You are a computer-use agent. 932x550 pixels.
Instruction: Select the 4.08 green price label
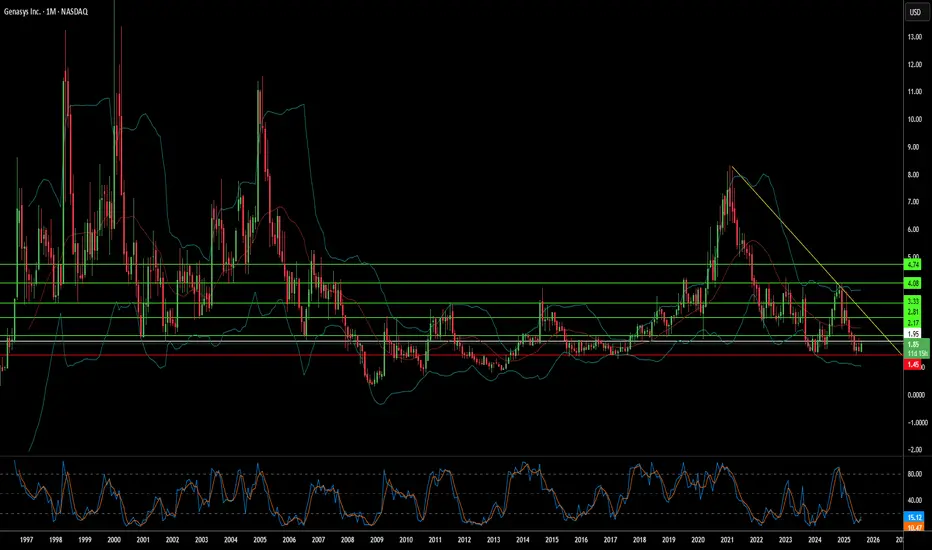point(913,284)
